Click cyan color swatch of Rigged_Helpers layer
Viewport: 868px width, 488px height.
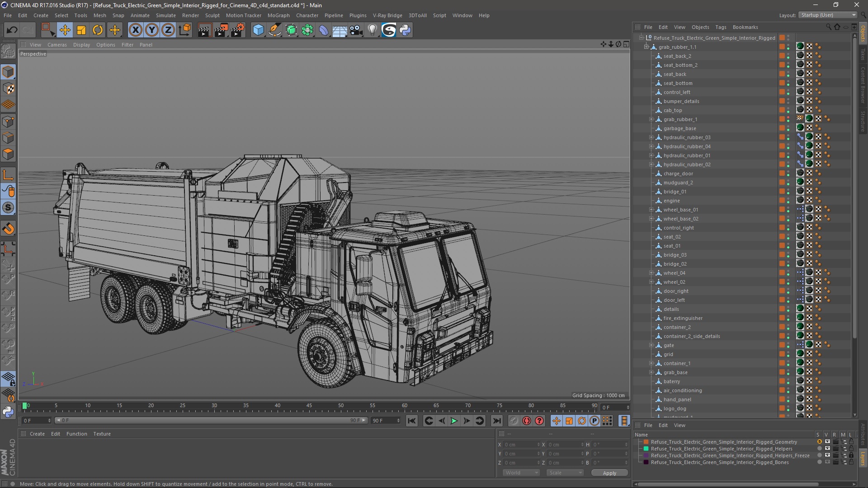[646, 449]
